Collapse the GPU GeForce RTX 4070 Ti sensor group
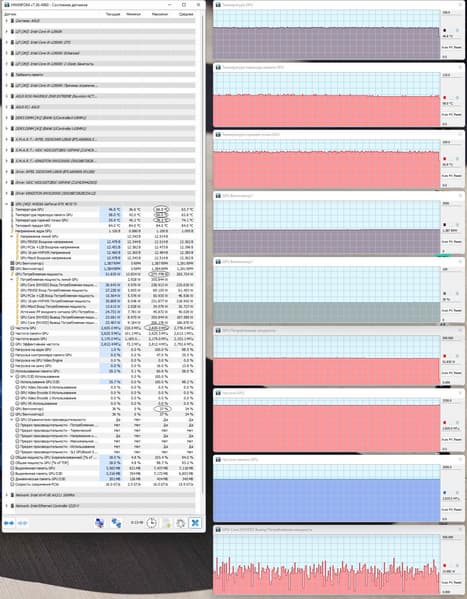467x599 pixels. pos(6,204)
